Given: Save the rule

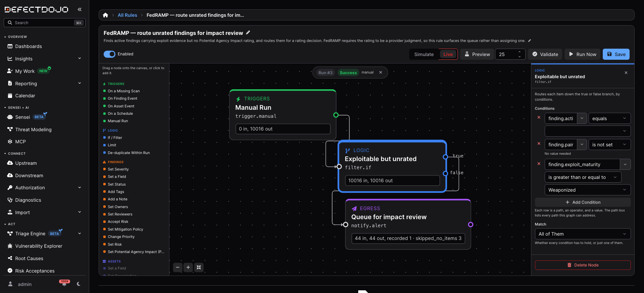Looking at the screenshot, I should pyautogui.click(x=616, y=54).
